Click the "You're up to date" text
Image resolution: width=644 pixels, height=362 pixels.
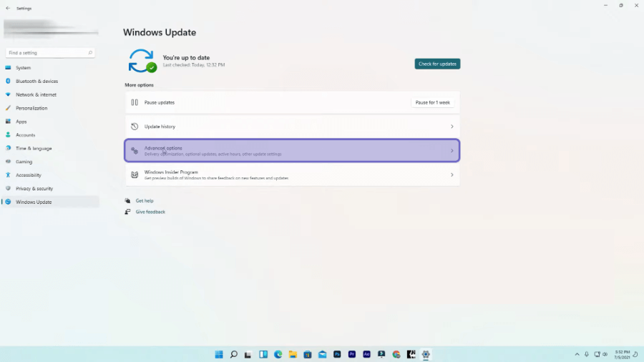[186, 58]
